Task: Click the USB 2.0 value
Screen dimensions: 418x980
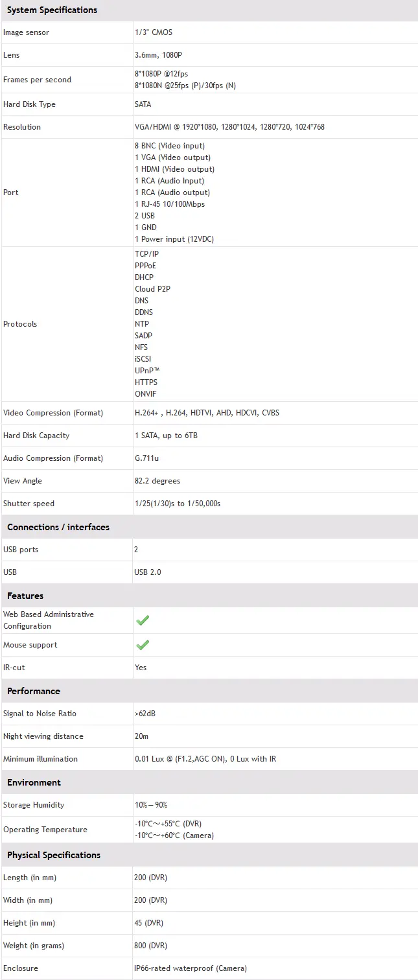Action: (146, 572)
